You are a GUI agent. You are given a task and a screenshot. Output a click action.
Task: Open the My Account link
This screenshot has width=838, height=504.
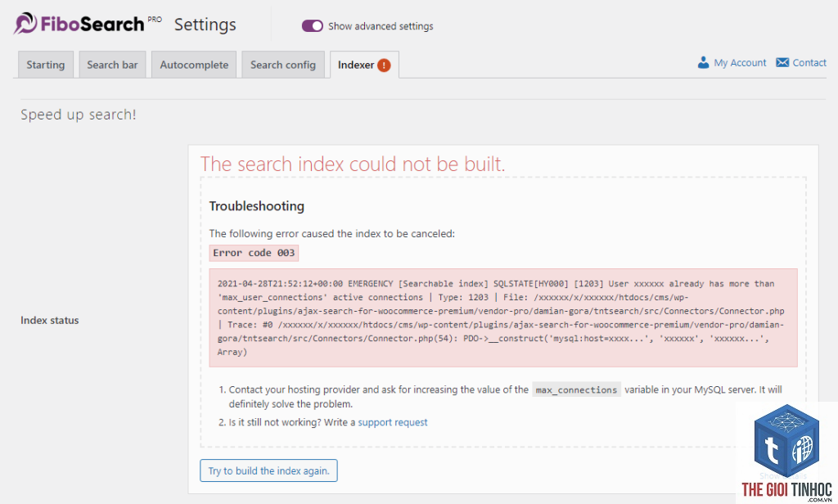[740, 62]
